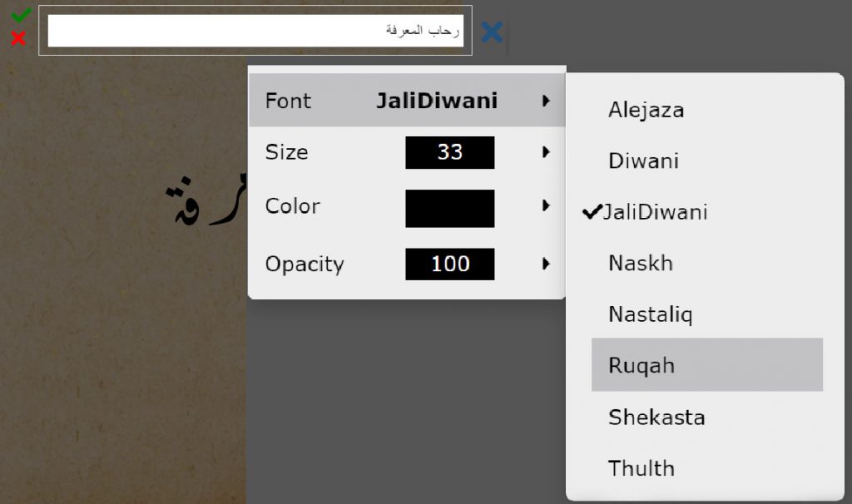
Task: Expand the Size submenu arrow
Action: [x=547, y=152]
